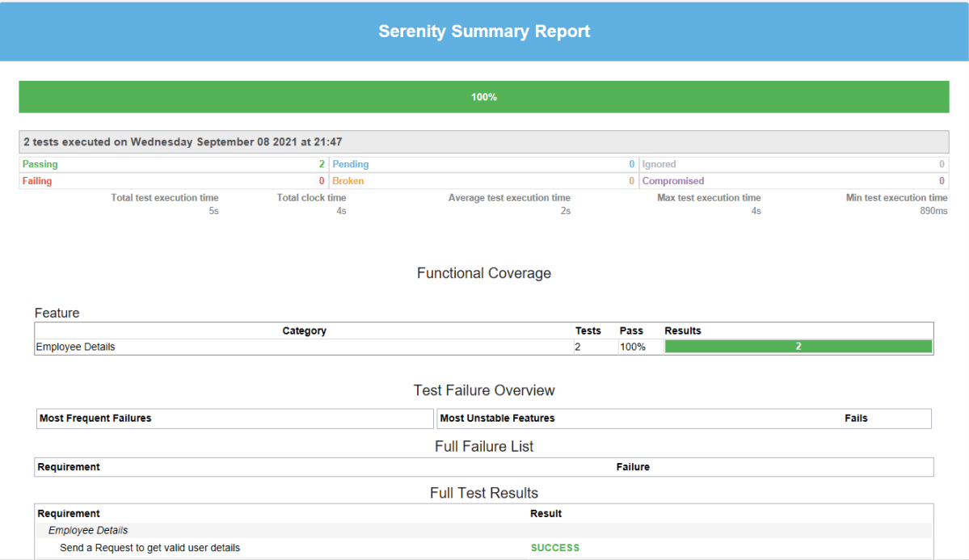969x560 pixels.
Task: Select the Passing count label
Action: (x=40, y=164)
